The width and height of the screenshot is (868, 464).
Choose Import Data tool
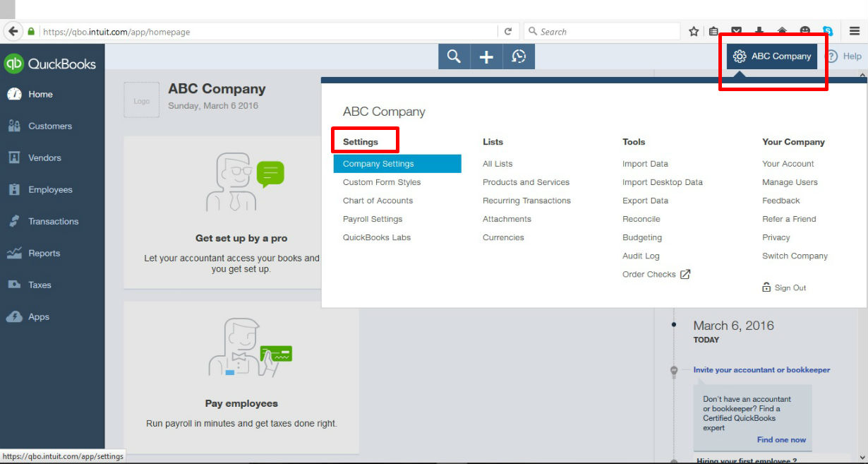click(x=645, y=164)
